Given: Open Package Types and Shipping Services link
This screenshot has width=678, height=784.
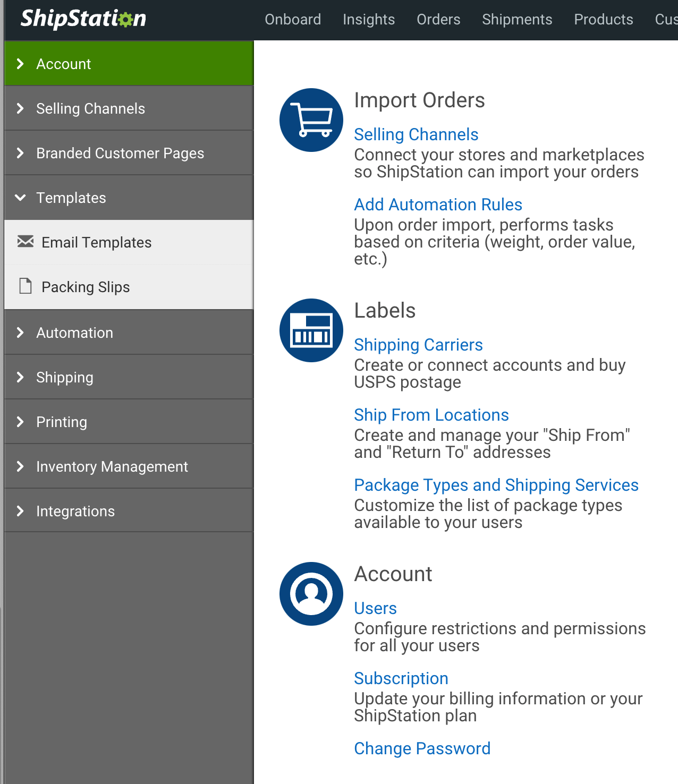Looking at the screenshot, I should (x=496, y=485).
